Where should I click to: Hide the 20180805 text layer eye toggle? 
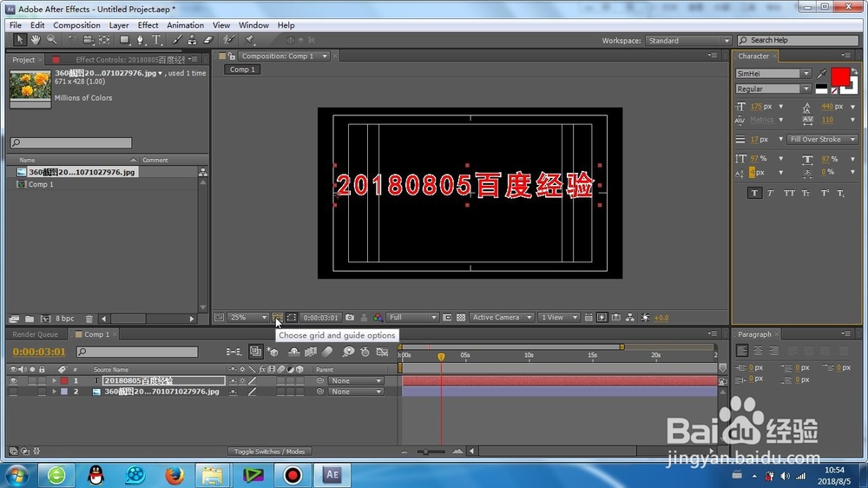(13, 380)
